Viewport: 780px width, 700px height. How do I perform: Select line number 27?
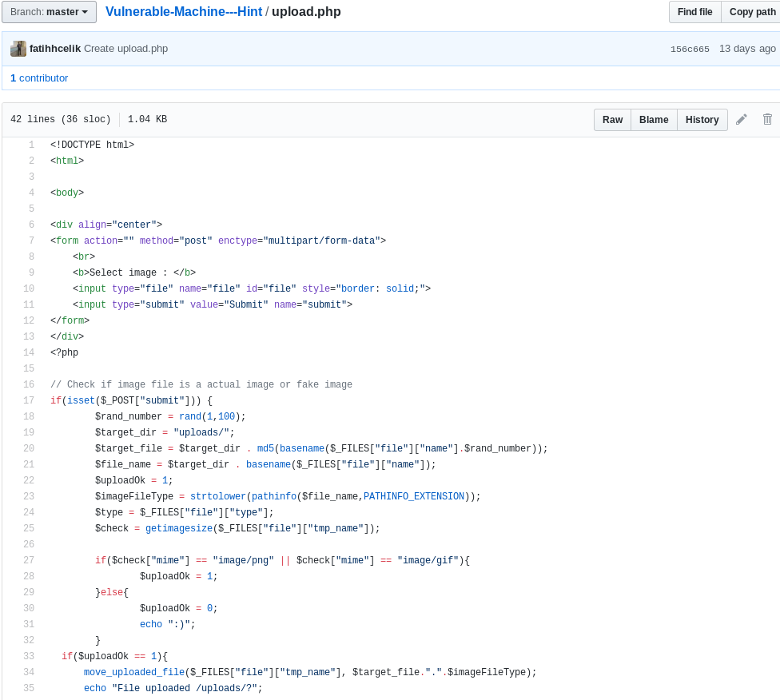click(29, 560)
